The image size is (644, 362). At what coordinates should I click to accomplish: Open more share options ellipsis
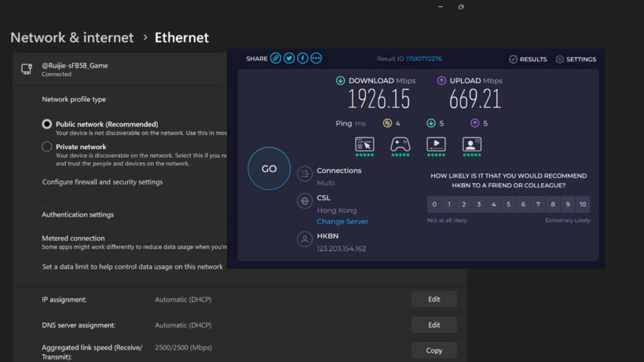(316, 58)
